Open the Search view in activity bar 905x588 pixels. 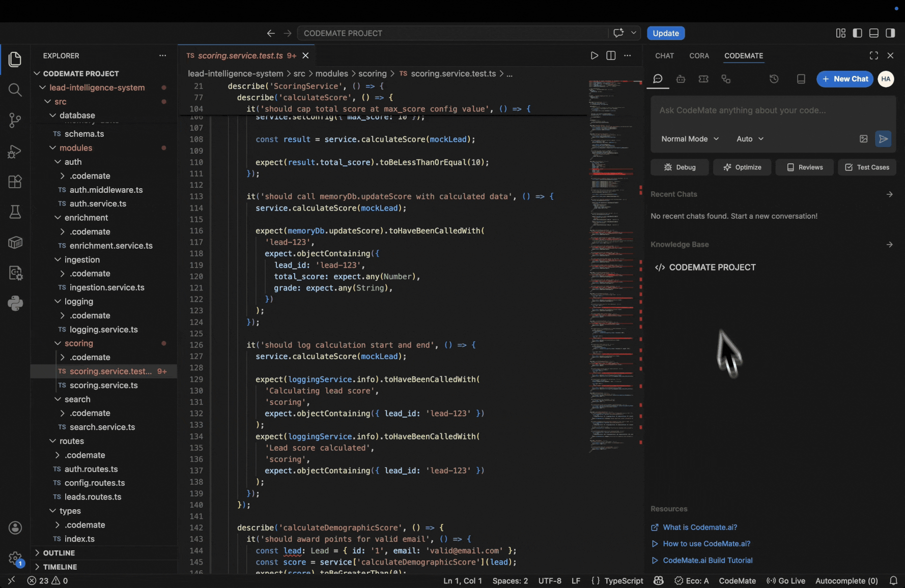coord(15,90)
